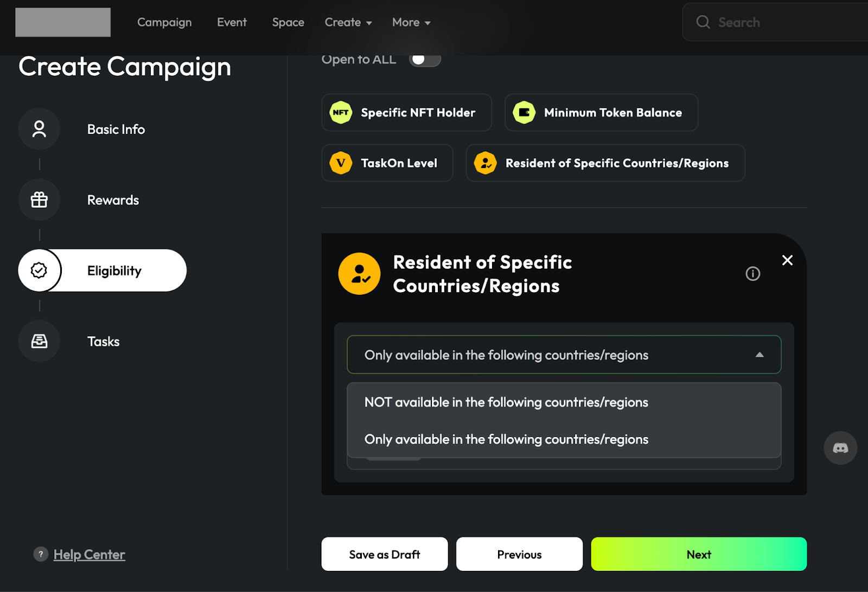This screenshot has height=592, width=868.
Task: Click the Eligibility checkmark badge icon
Action: click(x=39, y=270)
